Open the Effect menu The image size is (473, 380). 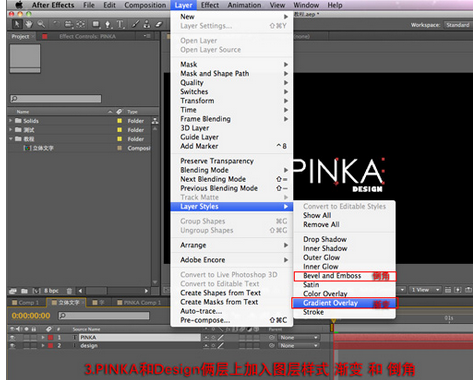point(210,5)
